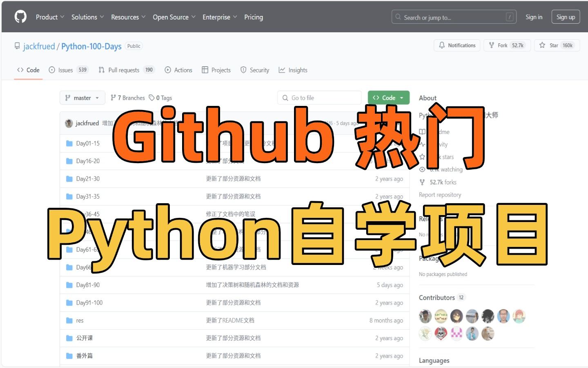Open the red-haired anime contributor avatar
The image size is (588, 368).
tap(519, 316)
